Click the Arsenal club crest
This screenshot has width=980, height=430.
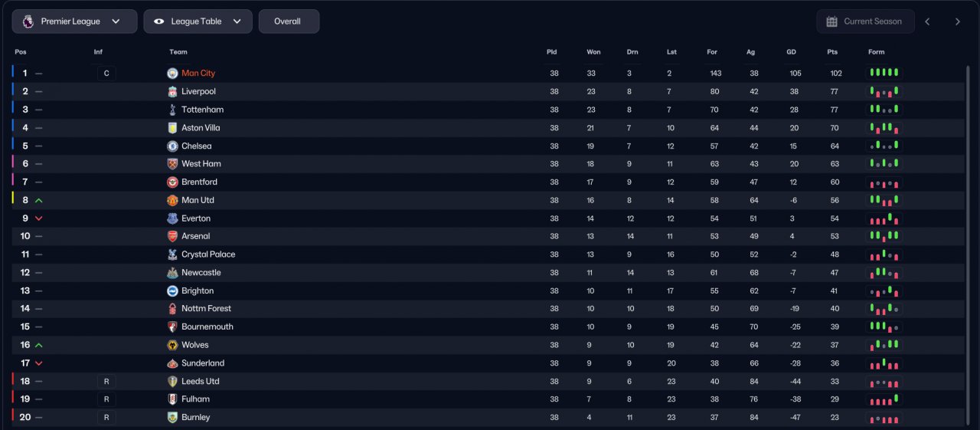click(x=172, y=237)
